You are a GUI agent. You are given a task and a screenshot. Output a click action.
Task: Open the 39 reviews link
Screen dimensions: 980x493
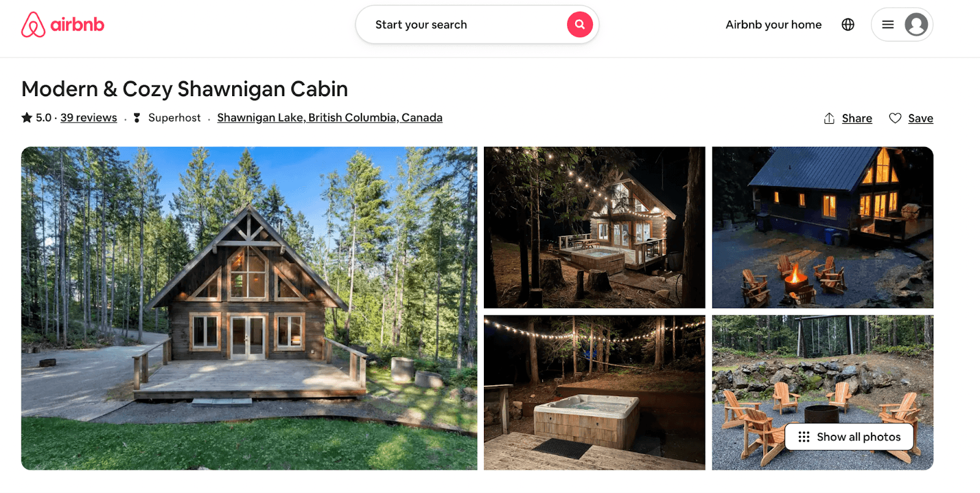click(x=89, y=118)
